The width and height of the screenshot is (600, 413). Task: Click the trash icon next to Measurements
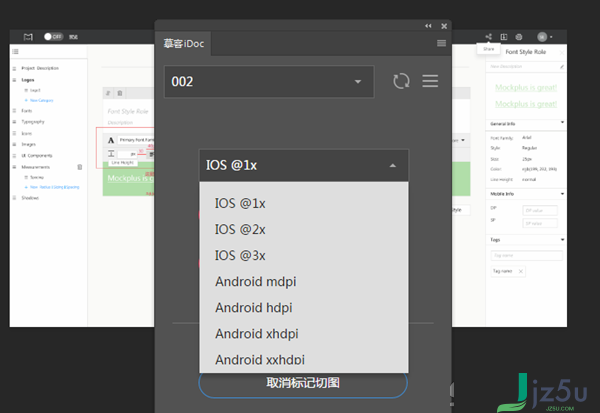tap(80, 167)
